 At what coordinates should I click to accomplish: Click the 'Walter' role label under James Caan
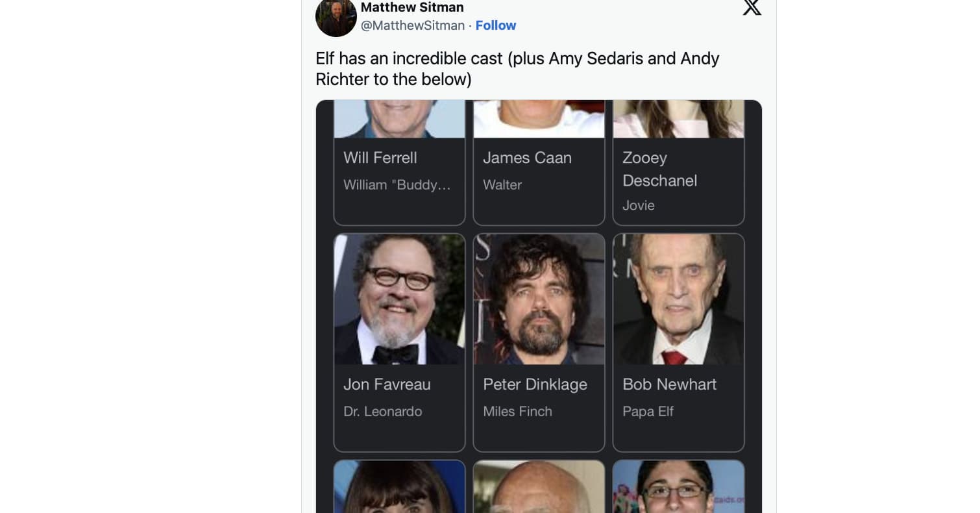coord(502,185)
